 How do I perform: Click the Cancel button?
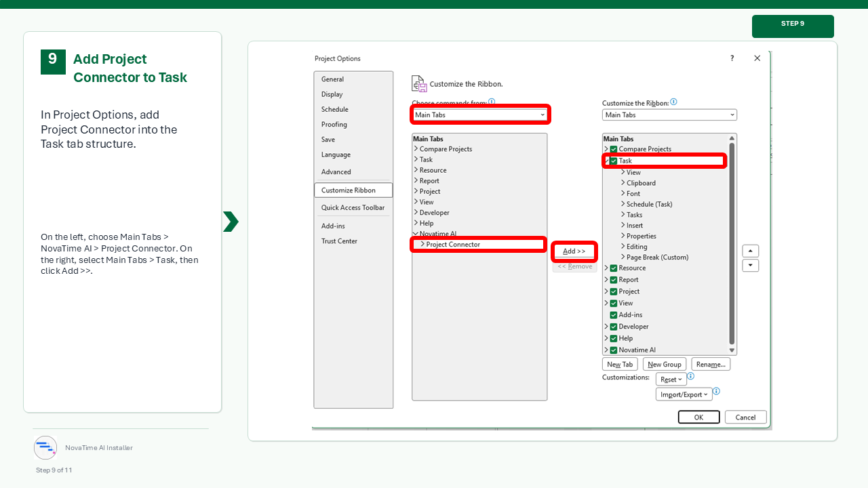[745, 417]
